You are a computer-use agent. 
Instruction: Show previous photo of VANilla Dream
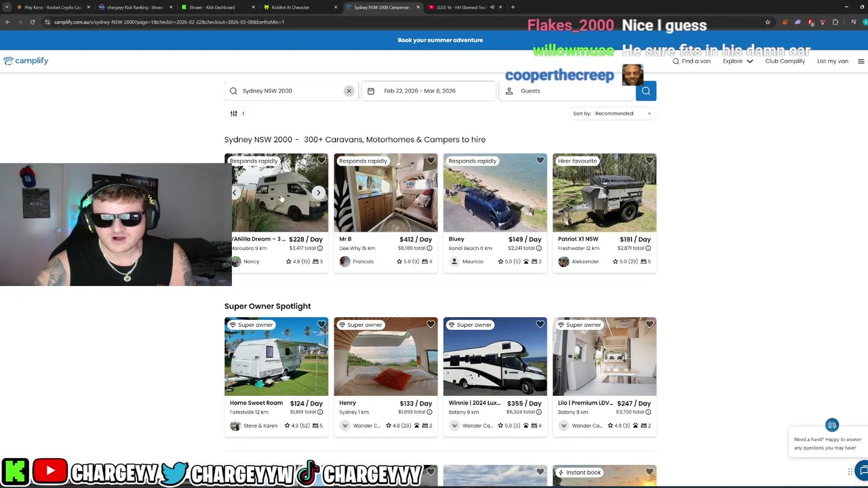click(235, 193)
